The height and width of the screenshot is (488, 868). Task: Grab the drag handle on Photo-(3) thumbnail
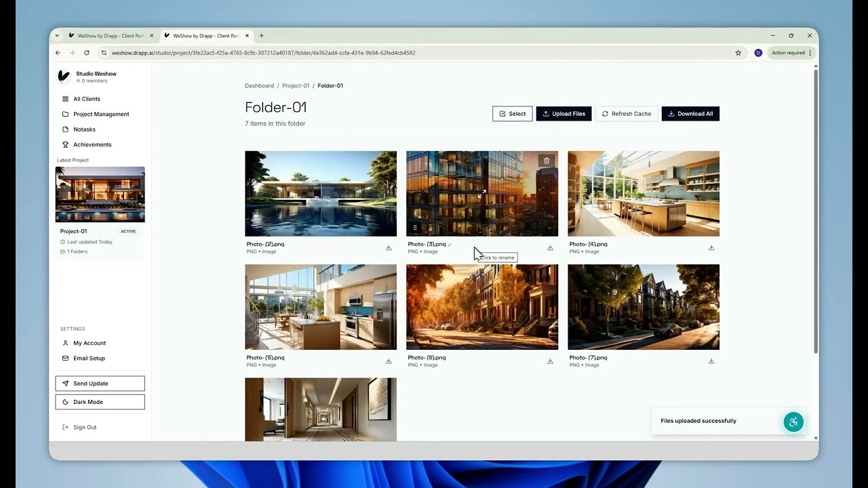(415, 228)
